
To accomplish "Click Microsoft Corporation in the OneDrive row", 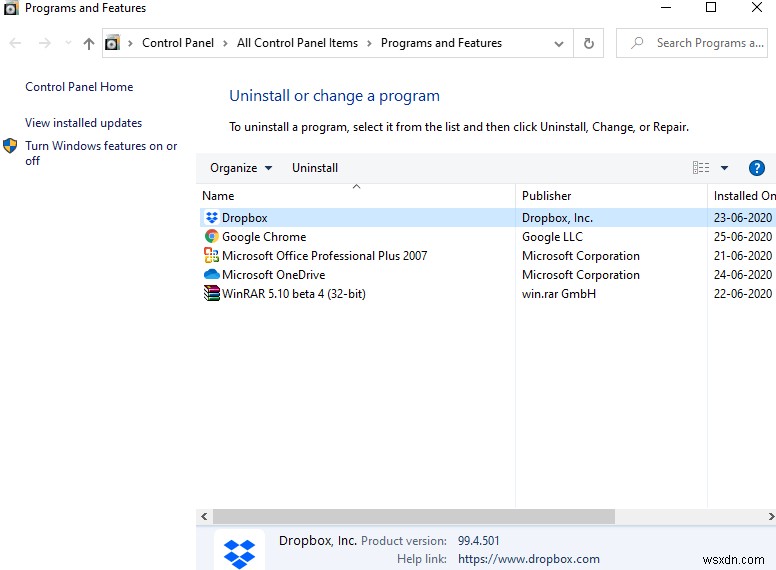I will click(581, 274).
